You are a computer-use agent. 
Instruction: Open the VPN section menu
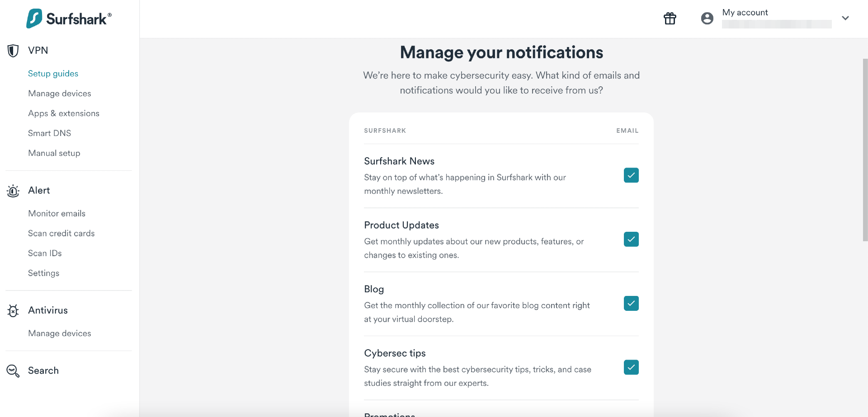point(38,50)
